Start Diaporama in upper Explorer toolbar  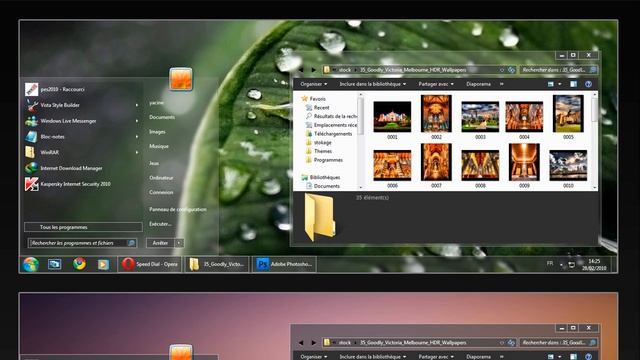tap(478, 84)
